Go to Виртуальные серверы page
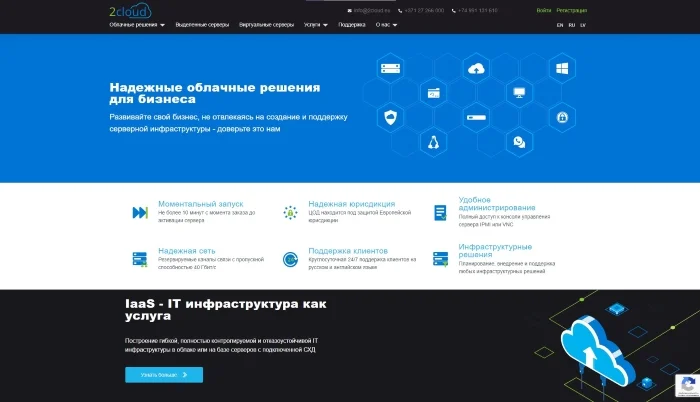Screen dimensions: 700x402 (267, 25)
